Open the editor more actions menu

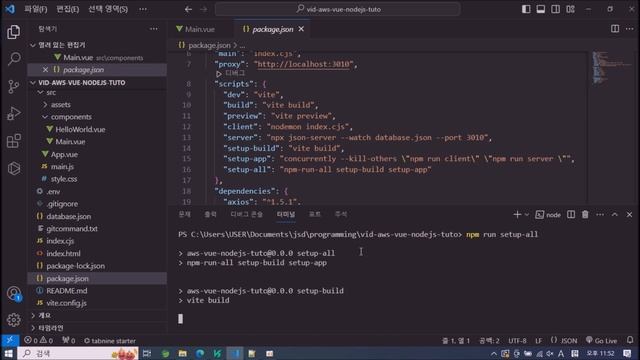click(x=629, y=29)
